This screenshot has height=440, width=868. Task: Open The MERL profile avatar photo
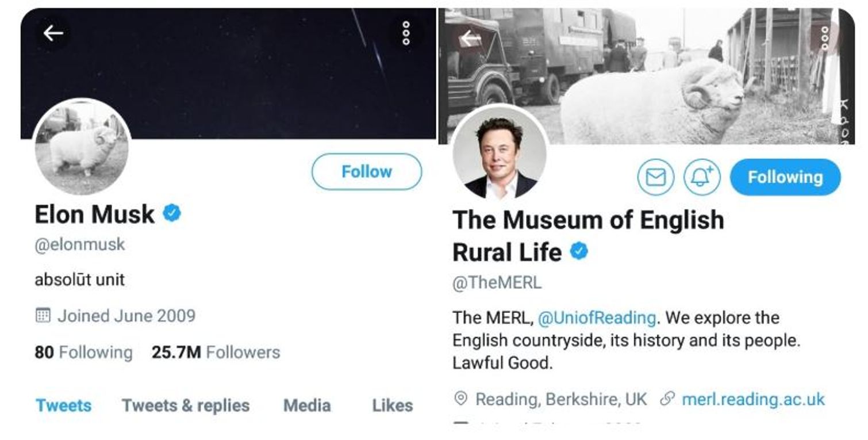point(500,152)
